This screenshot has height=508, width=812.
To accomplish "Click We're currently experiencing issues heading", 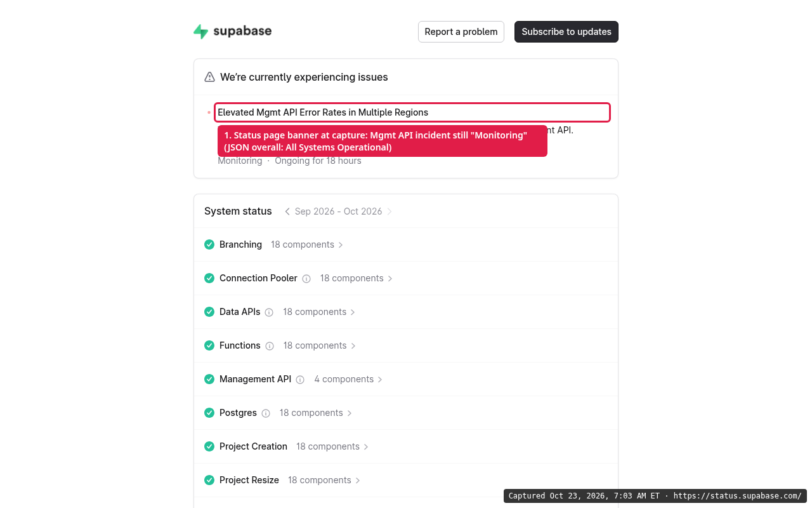I will [304, 77].
